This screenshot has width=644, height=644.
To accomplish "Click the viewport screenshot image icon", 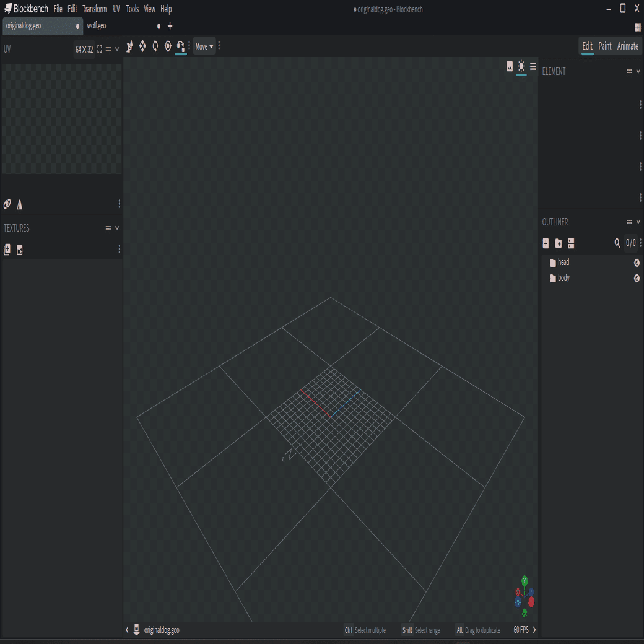I will tap(510, 66).
